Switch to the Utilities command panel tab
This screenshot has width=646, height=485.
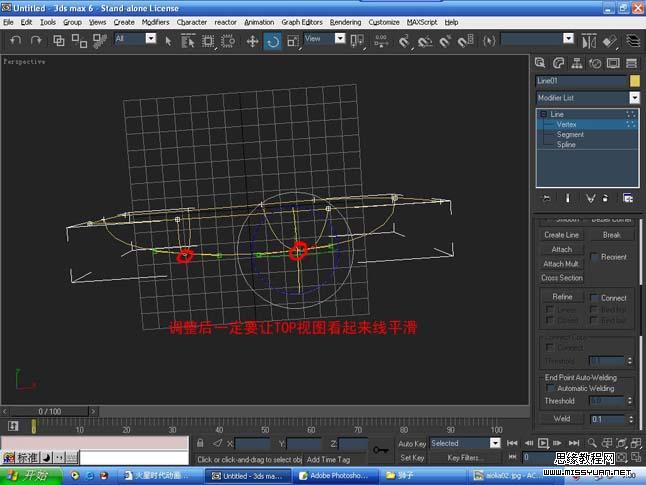tap(631, 63)
